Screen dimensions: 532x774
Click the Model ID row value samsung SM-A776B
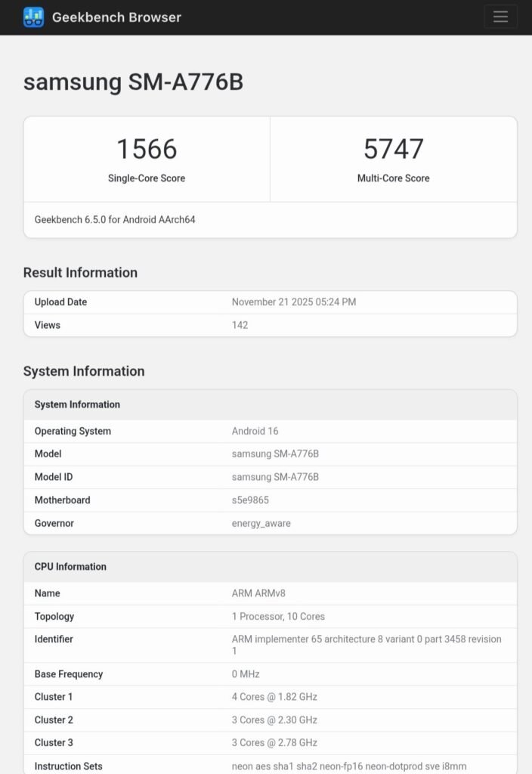pos(275,478)
